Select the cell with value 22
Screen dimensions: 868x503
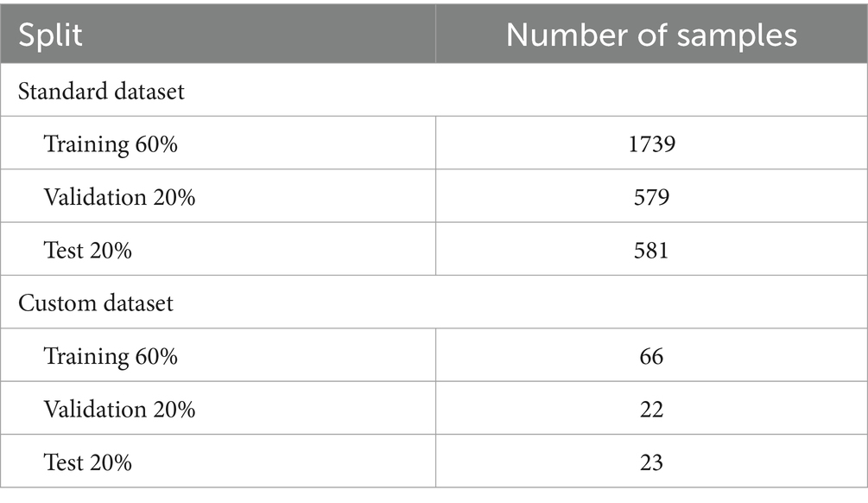click(651, 410)
